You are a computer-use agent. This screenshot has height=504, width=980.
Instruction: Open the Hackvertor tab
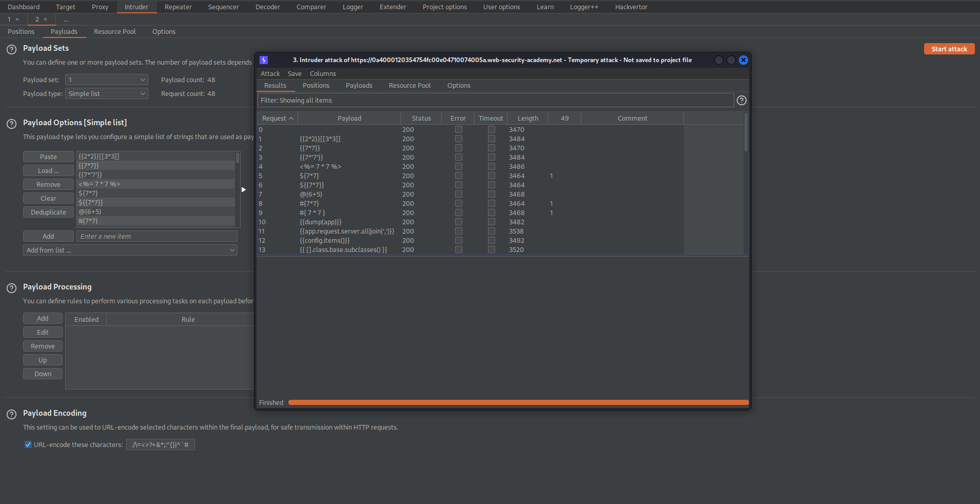click(631, 7)
